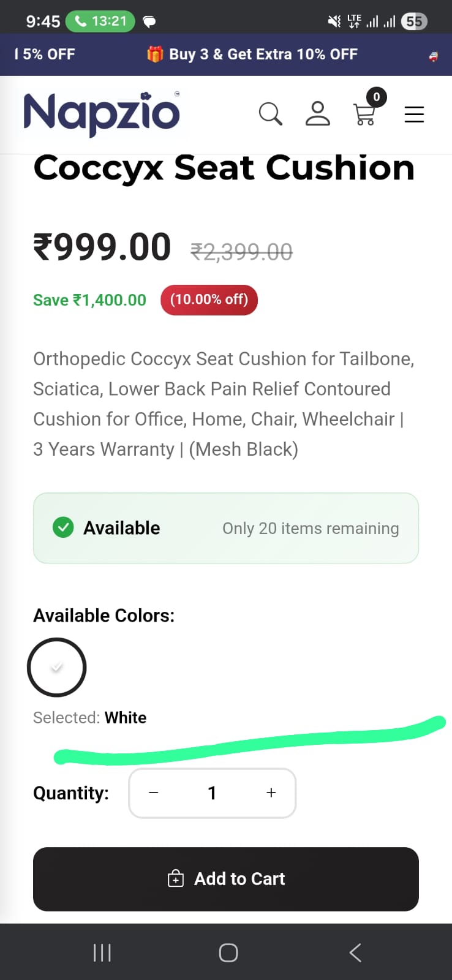Tap the gift box icon in banner
The height and width of the screenshot is (980, 452).
(155, 55)
